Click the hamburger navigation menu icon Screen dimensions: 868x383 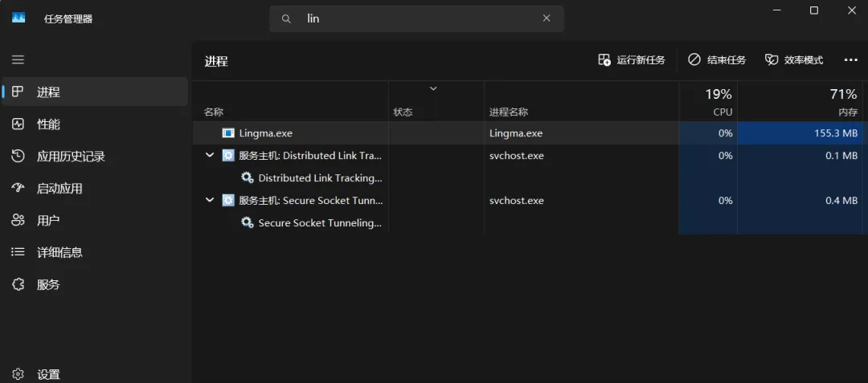pos(18,60)
